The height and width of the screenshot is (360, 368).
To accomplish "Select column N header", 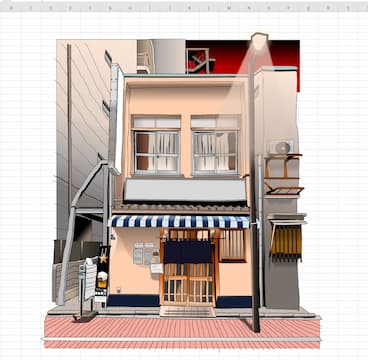I will (249, 7).
